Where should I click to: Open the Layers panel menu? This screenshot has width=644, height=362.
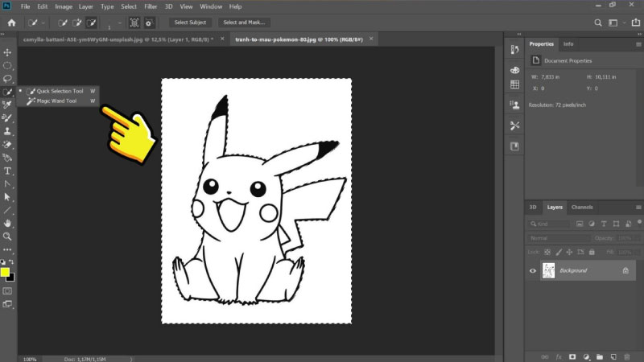coord(638,208)
